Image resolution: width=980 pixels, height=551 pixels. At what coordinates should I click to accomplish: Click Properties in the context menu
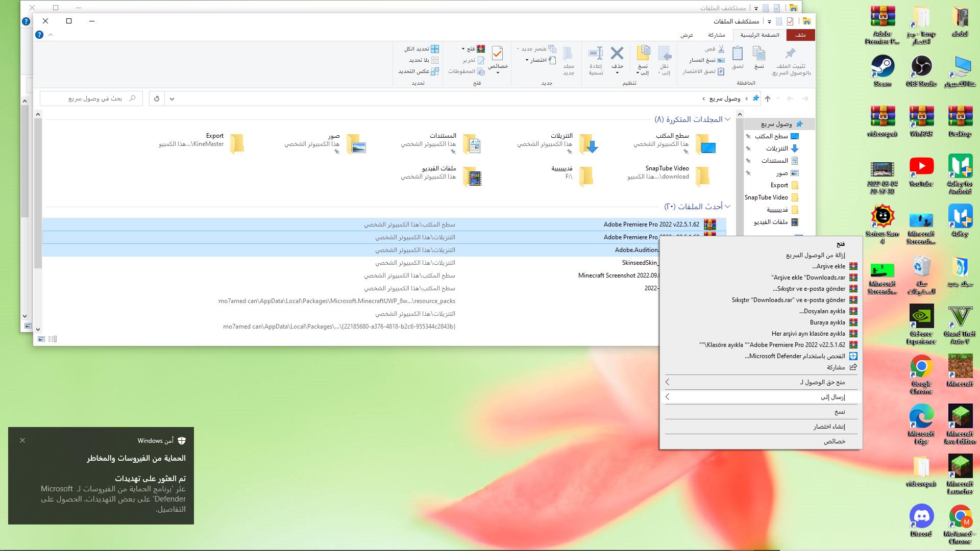[x=834, y=441]
